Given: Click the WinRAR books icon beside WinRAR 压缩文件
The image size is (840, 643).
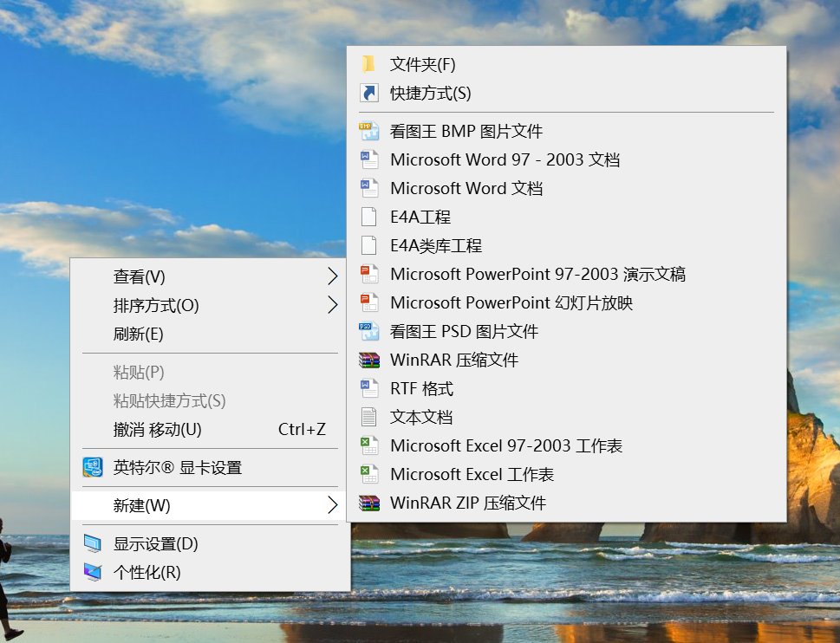Looking at the screenshot, I should pyautogui.click(x=369, y=360).
